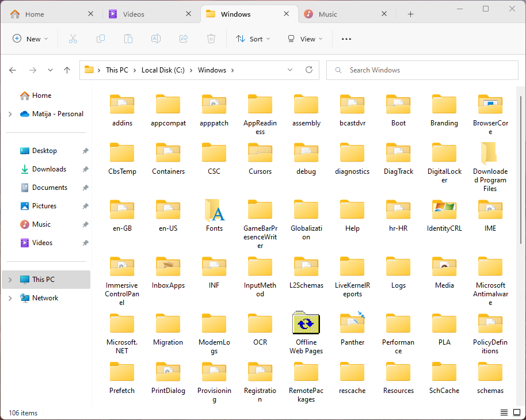The image size is (526, 420).
Task: Click the Copy icon in toolbar
Action: pos(101,39)
